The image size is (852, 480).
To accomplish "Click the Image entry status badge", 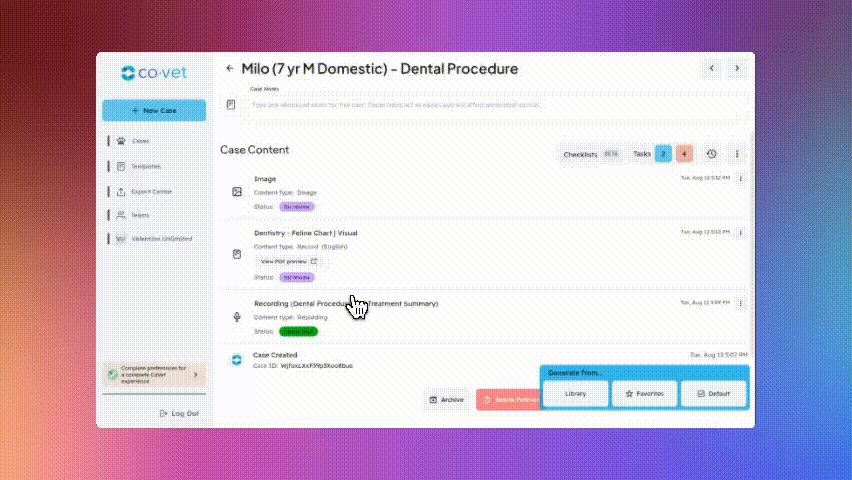I will click(x=297, y=207).
